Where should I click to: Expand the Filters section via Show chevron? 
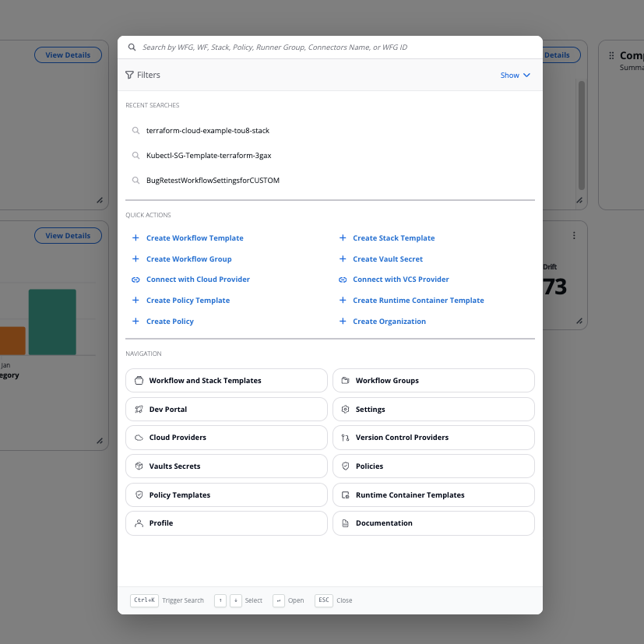(x=514, y=75)
